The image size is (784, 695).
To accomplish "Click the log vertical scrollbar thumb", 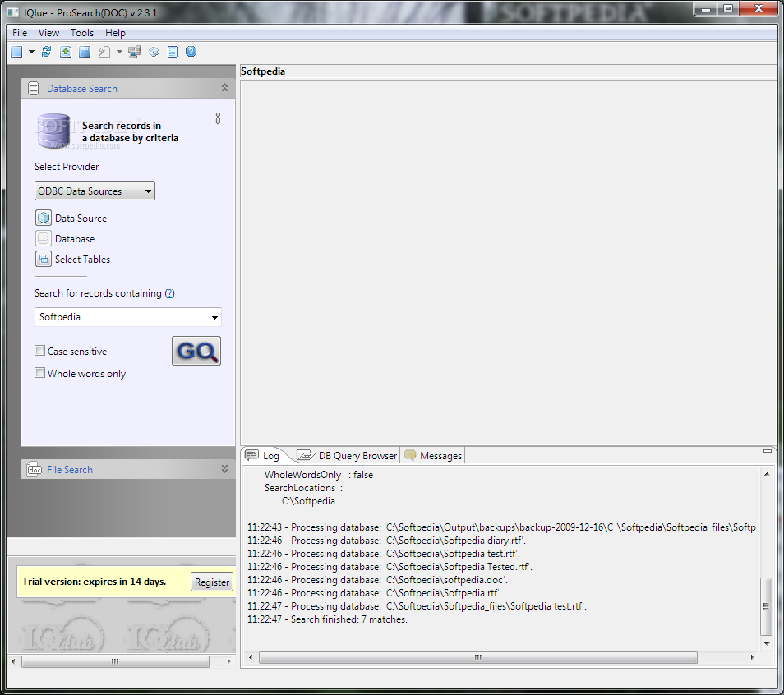I will point(765,606).
